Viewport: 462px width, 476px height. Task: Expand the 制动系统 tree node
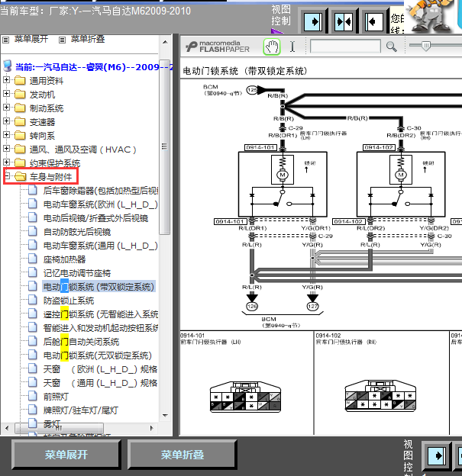[x=6, y=107]
